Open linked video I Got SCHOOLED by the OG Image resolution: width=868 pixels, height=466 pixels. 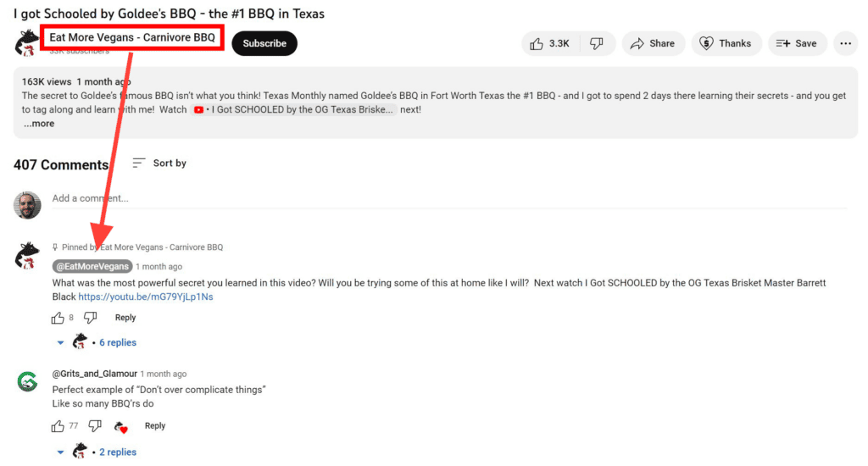tap(294, 109)
